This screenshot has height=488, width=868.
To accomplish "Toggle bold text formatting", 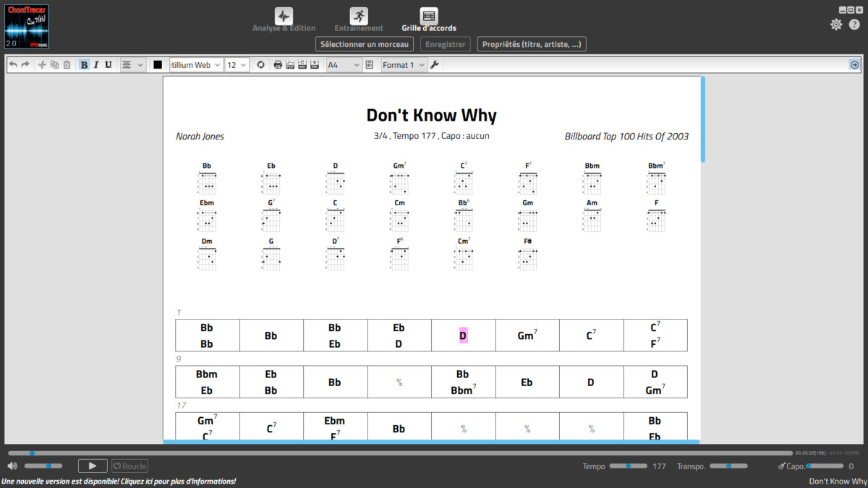I will [84, 65].
